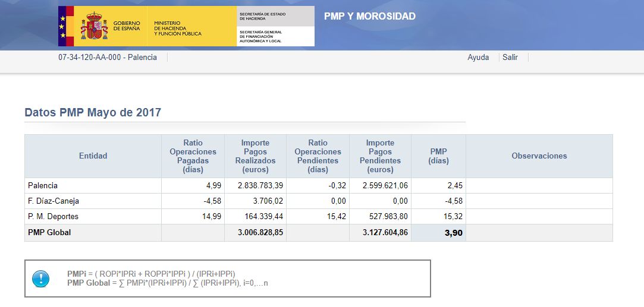Click the Datos PMP Mayo de 2017 heading

(93, 112)
